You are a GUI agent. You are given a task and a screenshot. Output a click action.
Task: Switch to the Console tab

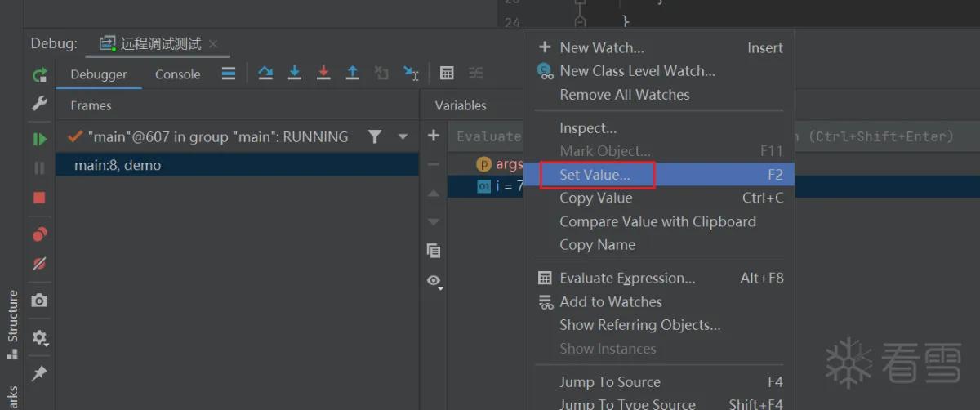pos(177,74)
